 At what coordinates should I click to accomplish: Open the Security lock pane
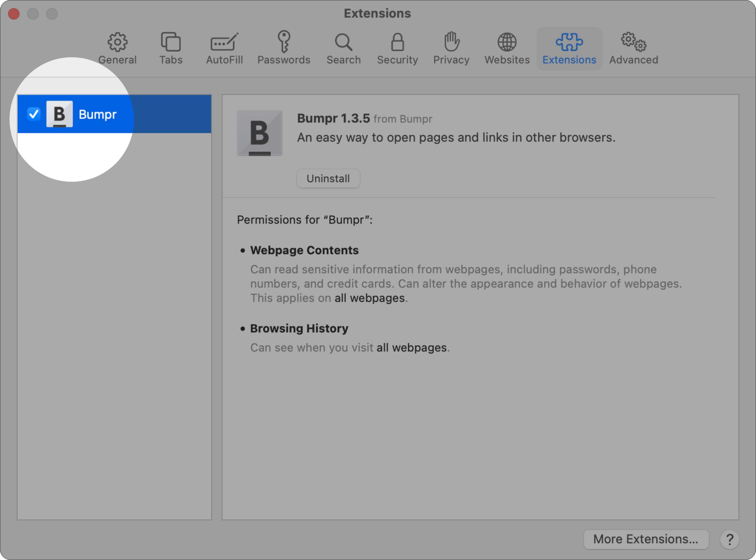pos(397,48)
